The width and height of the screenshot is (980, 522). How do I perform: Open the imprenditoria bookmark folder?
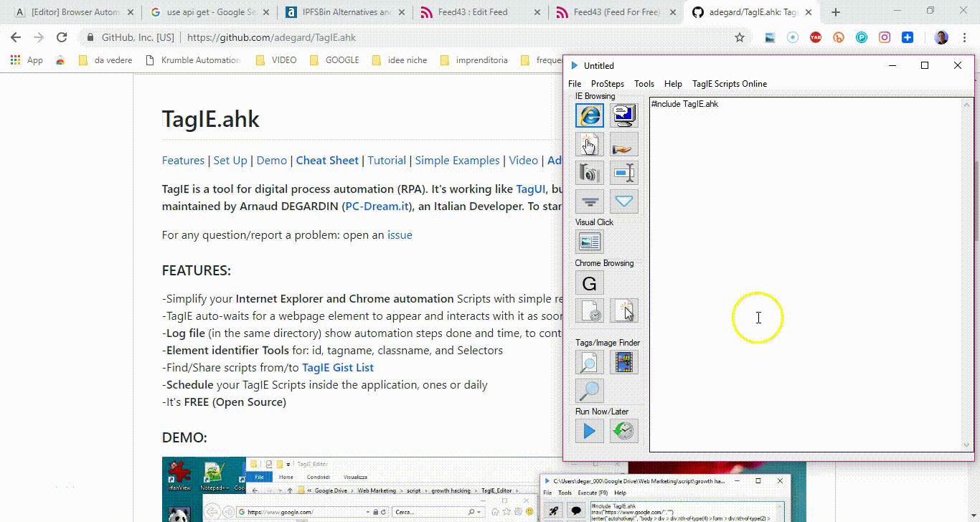tap(474, 60)
